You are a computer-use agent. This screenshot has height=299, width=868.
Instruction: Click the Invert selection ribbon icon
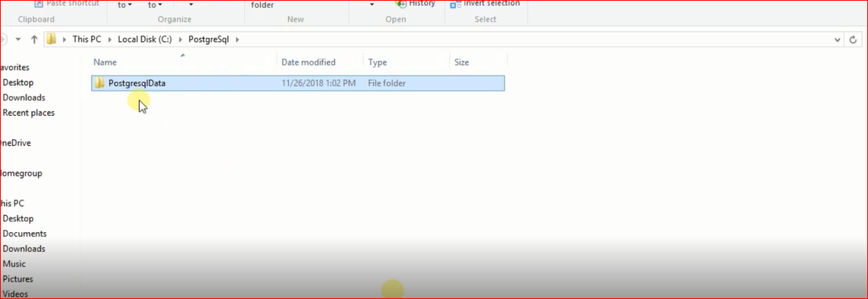[x=455, y=4]
